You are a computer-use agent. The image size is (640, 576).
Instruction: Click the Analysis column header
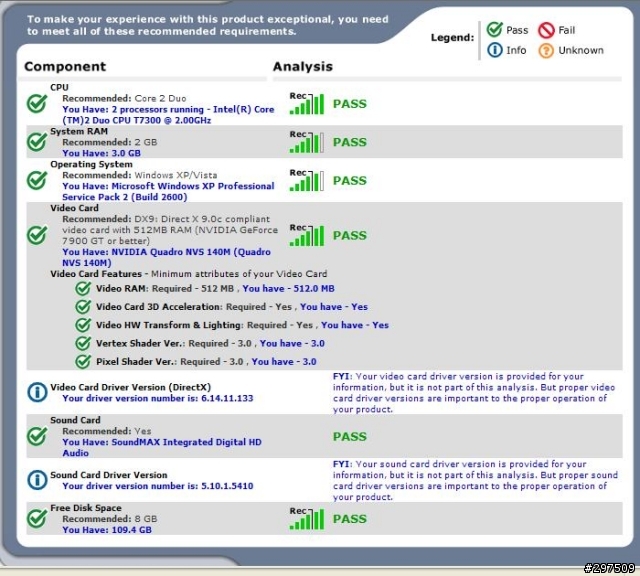303,67
